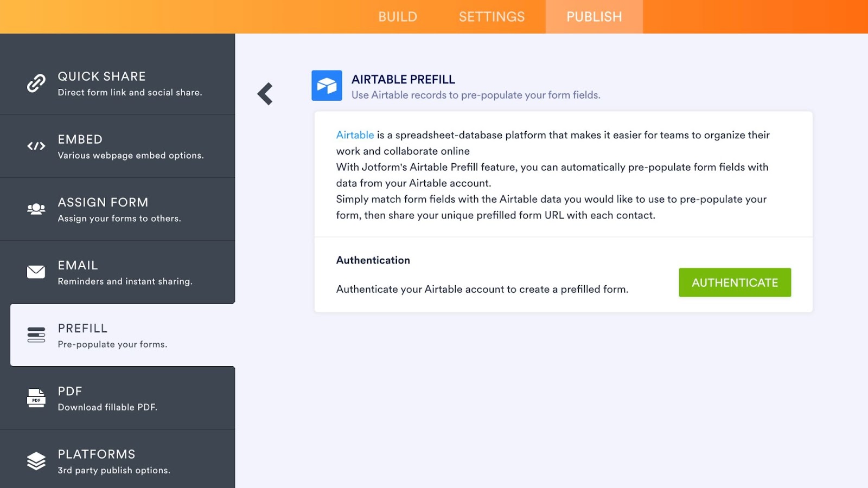Click 'Pre-populate your forms.' text
This screenshot has width=868, height=488.
coord(113,344)
